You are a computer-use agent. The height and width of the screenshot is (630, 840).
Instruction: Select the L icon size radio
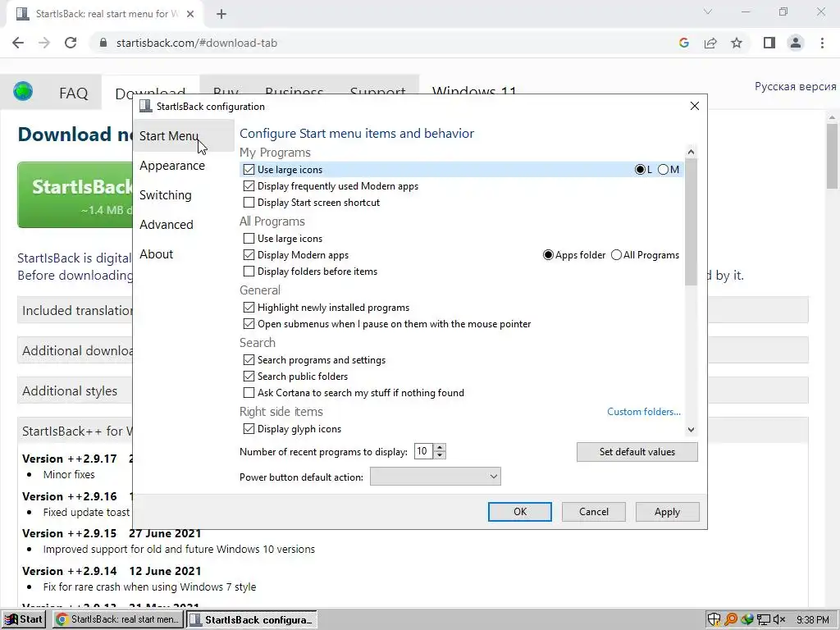[x=640, y=170]
